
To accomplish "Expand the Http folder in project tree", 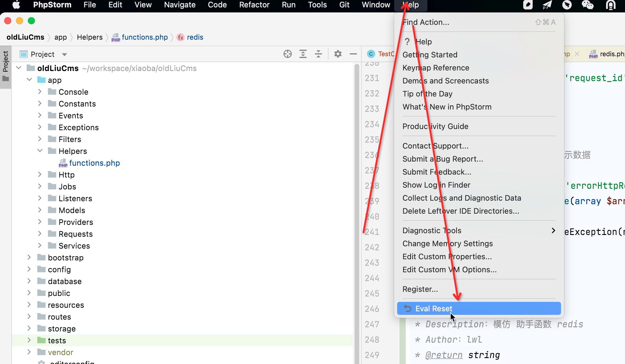I will [38, 175].
